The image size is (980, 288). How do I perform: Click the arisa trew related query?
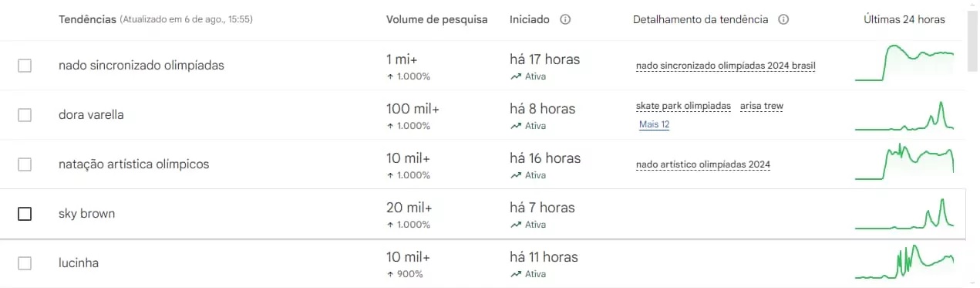762,106
